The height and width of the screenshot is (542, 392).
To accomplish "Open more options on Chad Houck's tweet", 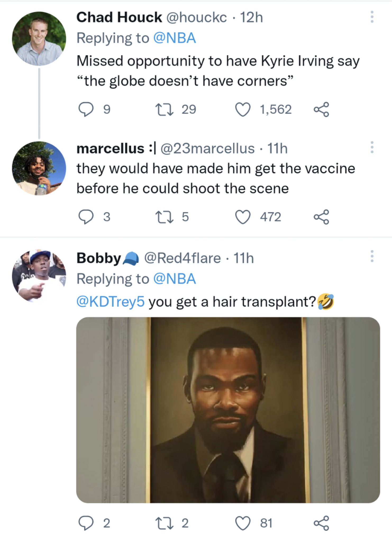I will (372, 17).
